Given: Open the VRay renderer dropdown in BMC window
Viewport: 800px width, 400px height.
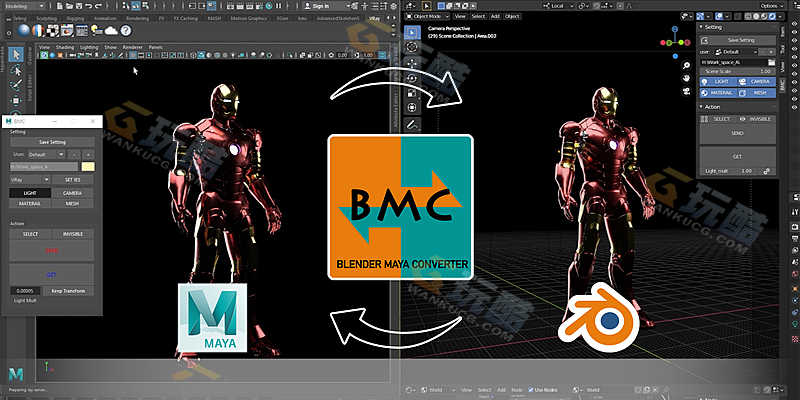Looking at the screenshot, I should click(x=30, y=180).
